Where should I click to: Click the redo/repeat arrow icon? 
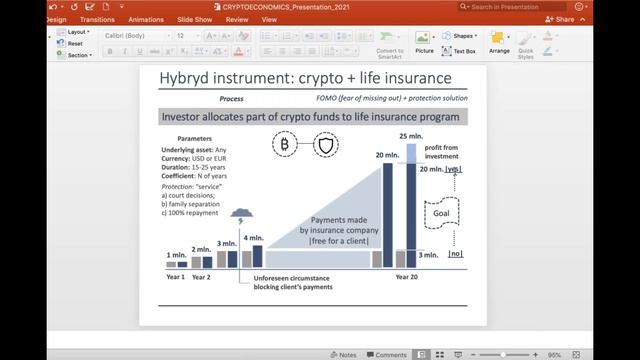74,7
